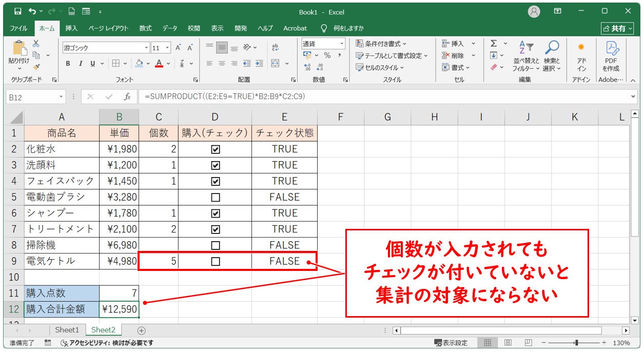Open the fill color swatch button
Screen dimensions: 644x352
tap(139, 63)
